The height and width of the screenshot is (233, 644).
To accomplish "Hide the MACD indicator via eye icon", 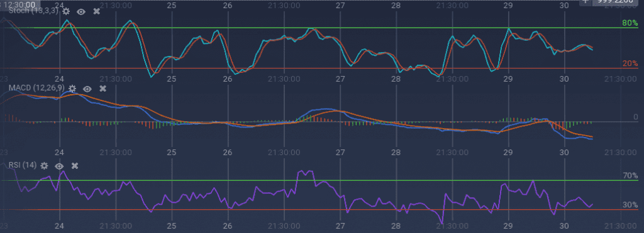I will coord(87,89).
